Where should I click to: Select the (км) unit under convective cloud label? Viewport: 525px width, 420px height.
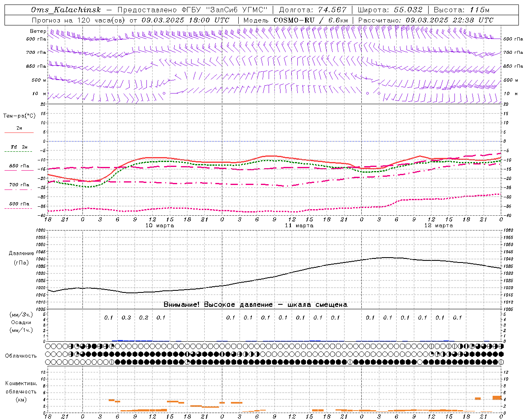click(x=21, y=399)
